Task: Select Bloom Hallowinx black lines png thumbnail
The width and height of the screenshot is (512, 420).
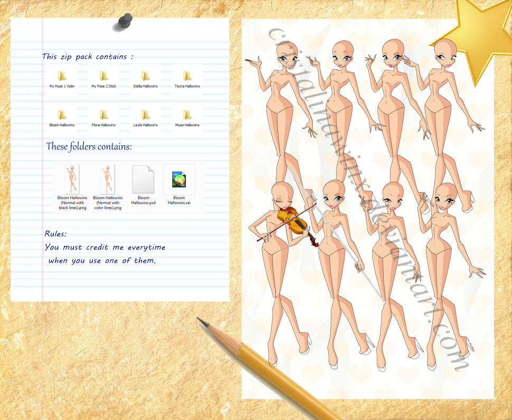Action: click(72, 179)
